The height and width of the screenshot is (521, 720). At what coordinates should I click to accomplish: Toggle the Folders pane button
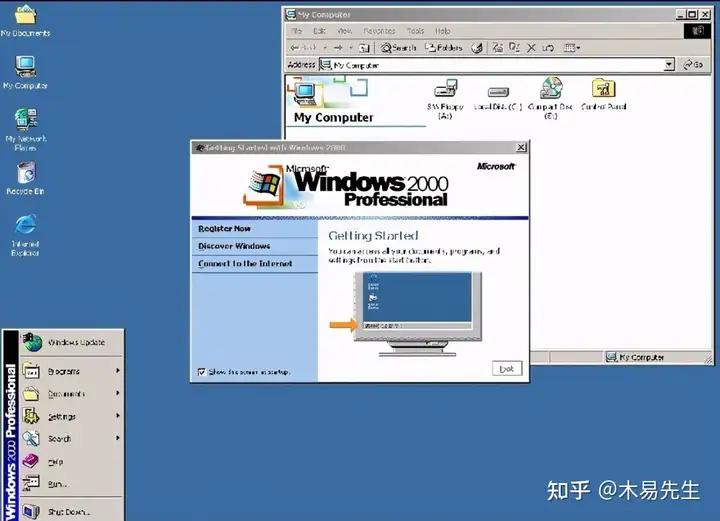coord(444,48)
